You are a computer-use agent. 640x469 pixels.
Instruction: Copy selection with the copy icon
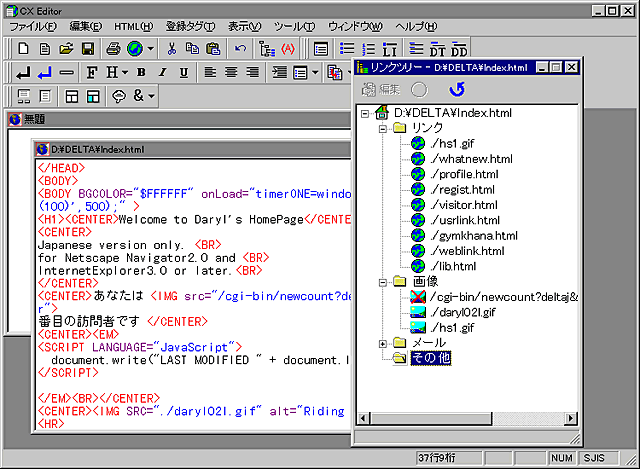pyautogui.click(x=192, y=49)
